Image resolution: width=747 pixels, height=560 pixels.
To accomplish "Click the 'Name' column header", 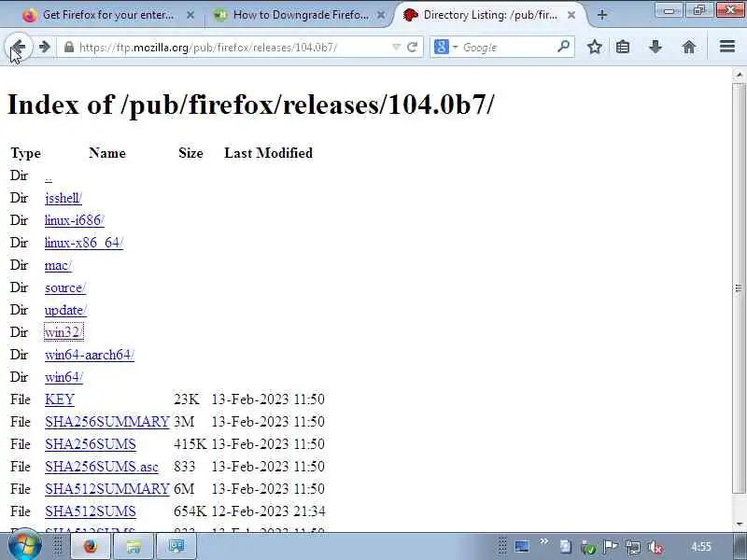I will click(x=107, y=153).
